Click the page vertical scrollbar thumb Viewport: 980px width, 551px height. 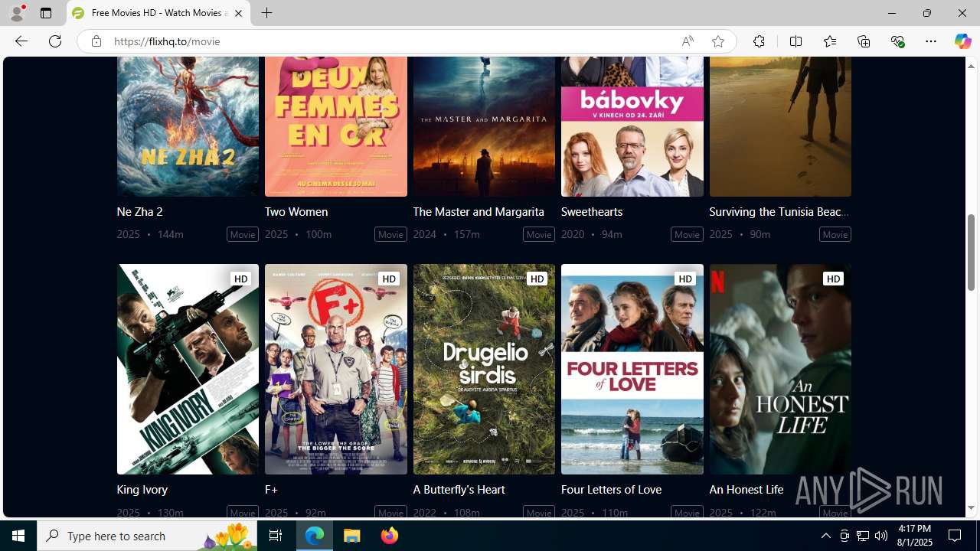click(x=971, y=253)
